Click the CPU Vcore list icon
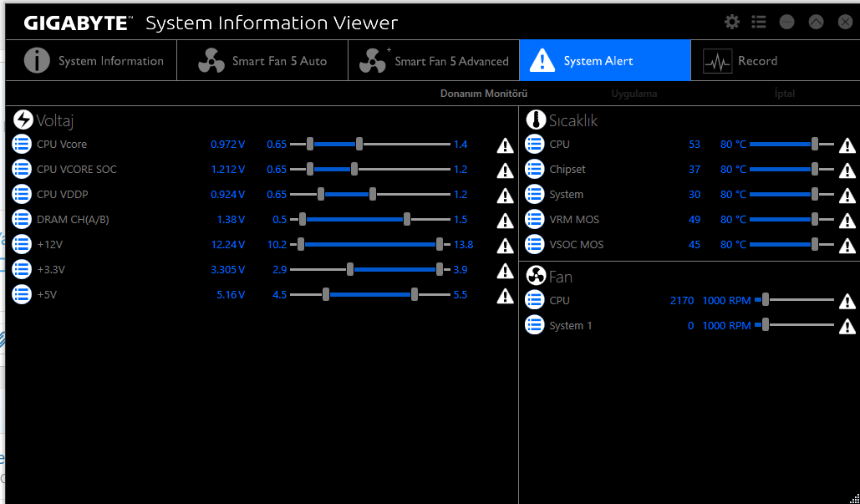This screenshot has height=504, width=860. pyautogui.click(x=22, y=145)
